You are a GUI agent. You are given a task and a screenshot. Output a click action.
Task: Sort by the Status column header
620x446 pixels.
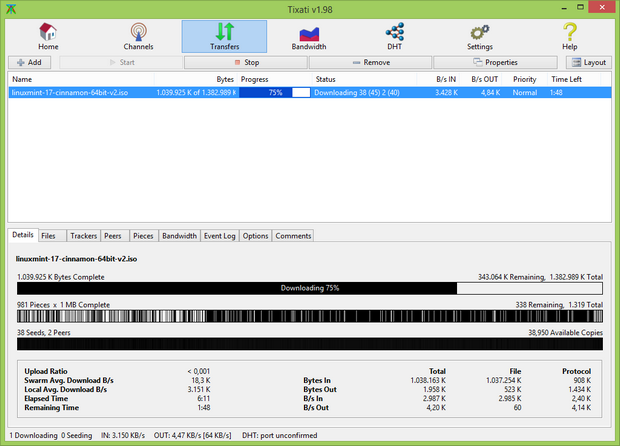click(365, 79)
